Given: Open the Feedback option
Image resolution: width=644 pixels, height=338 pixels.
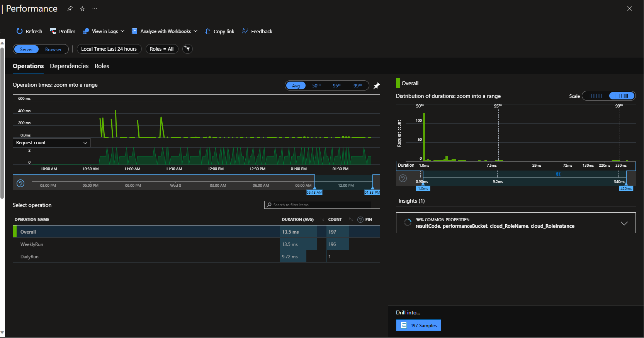Looking at the screenshot, I should tap(257, 31).
